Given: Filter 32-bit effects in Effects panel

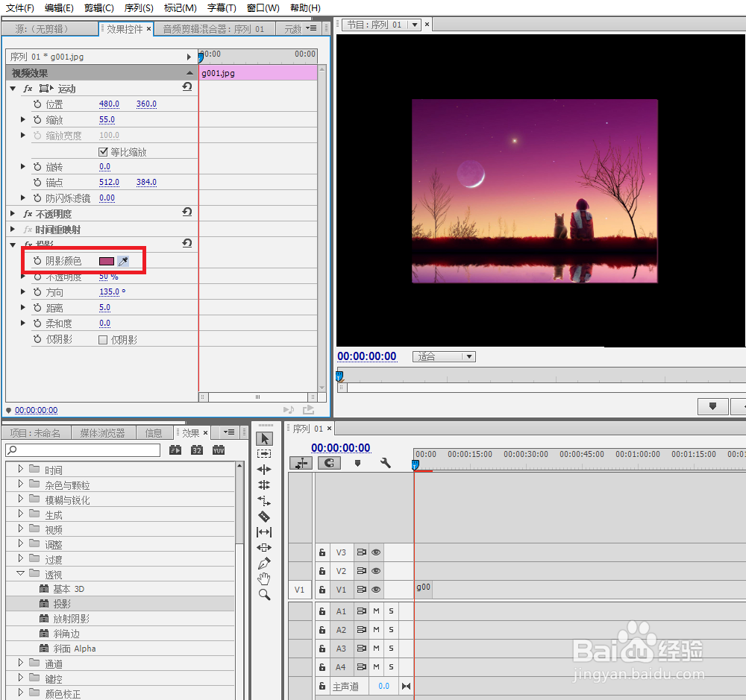Looking at the screenshot, I should tap(197, 450).
